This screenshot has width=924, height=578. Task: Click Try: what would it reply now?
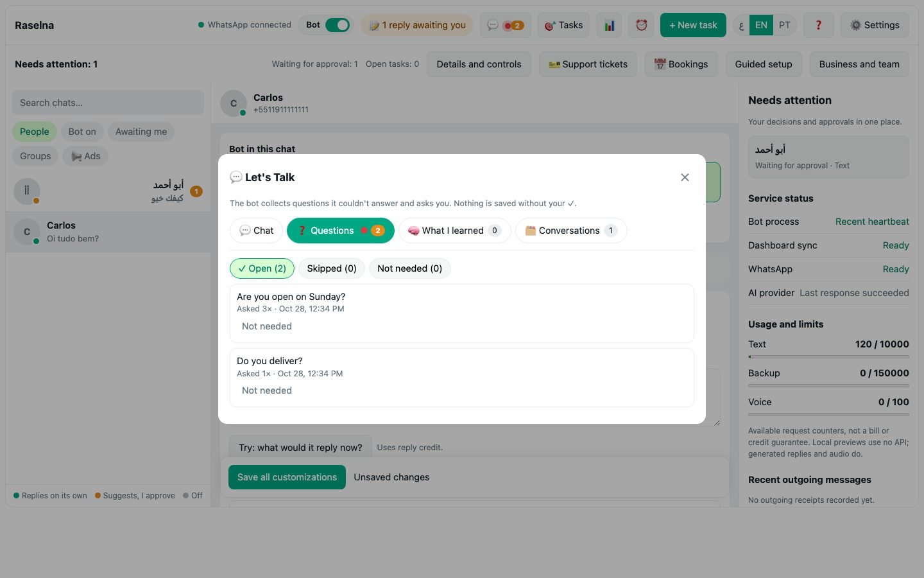300,448
